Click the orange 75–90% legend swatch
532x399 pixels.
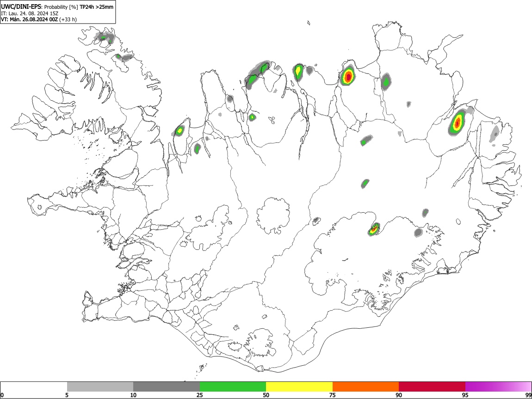point(365,387)
